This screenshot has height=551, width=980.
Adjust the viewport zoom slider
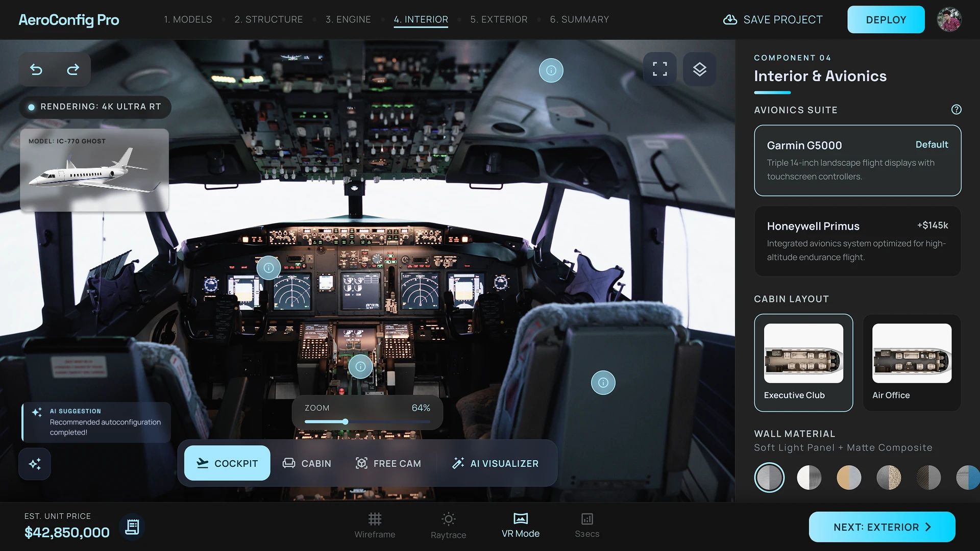click(346, 421)
